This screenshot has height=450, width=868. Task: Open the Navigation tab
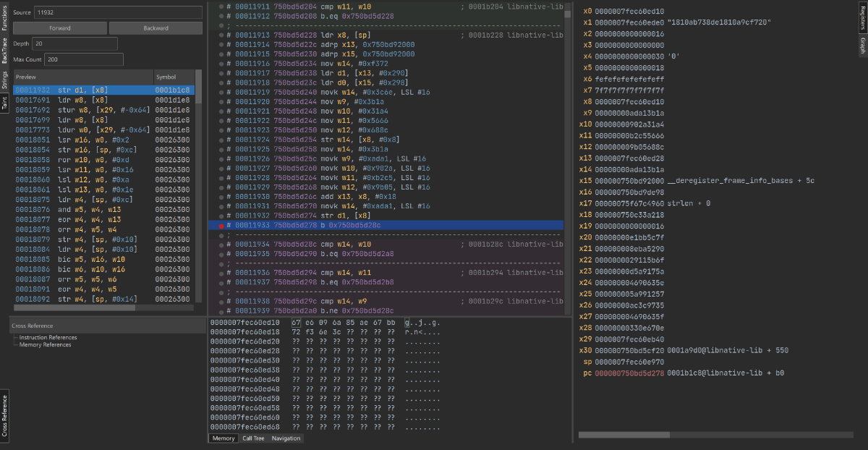point(286,438)
